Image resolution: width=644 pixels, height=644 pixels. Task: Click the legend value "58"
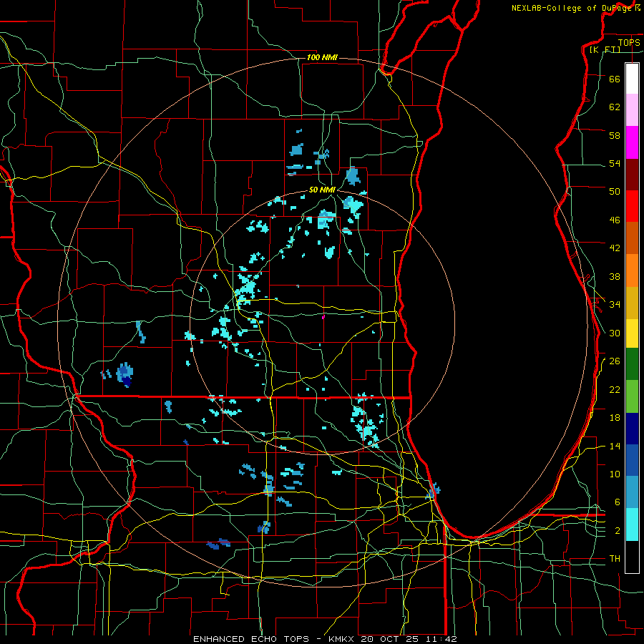[615, 135]
